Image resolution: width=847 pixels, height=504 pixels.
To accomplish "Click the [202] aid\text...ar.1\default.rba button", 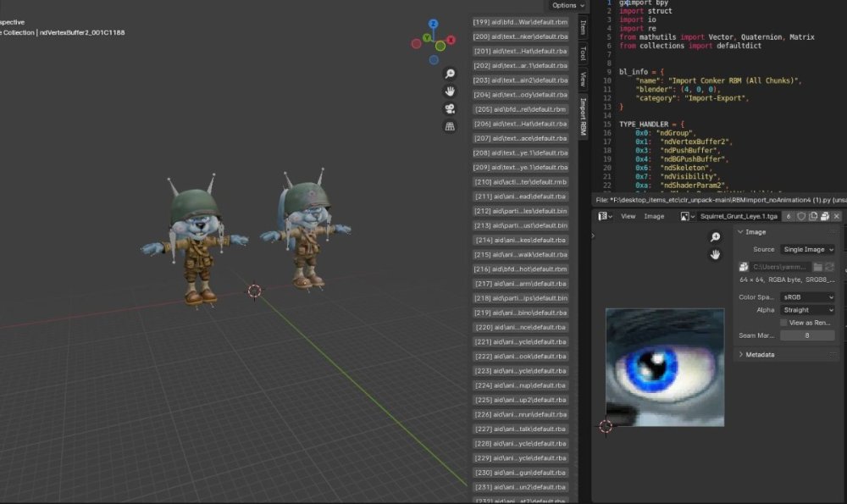I will pyautogui.click(x=520, y=65).
